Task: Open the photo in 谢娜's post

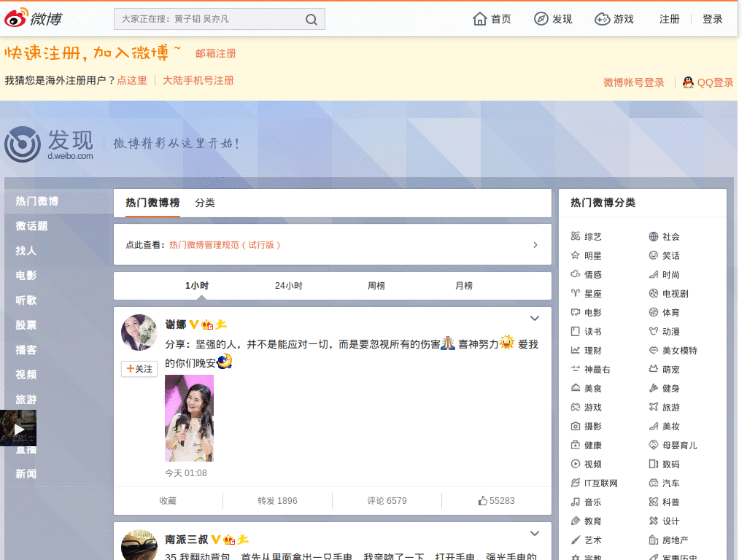Action: pyautogui.click(x=189, y=418)
